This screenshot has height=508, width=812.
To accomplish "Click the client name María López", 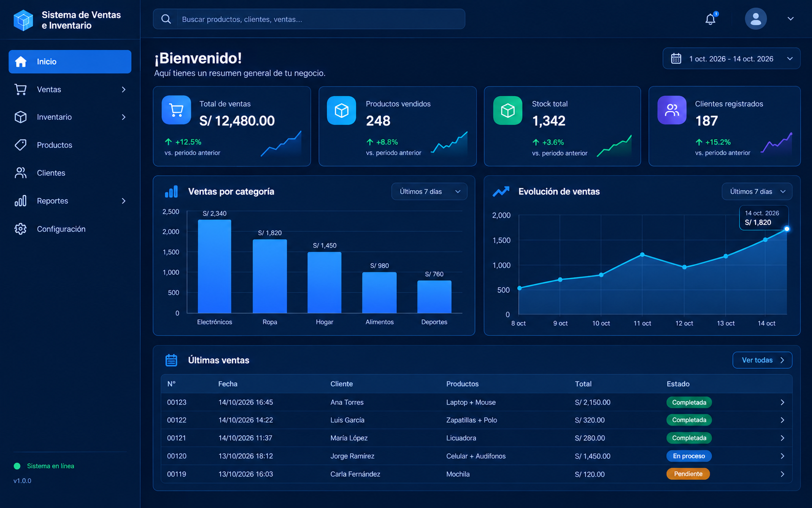I will pyautogui.click(x=349, y=438).
